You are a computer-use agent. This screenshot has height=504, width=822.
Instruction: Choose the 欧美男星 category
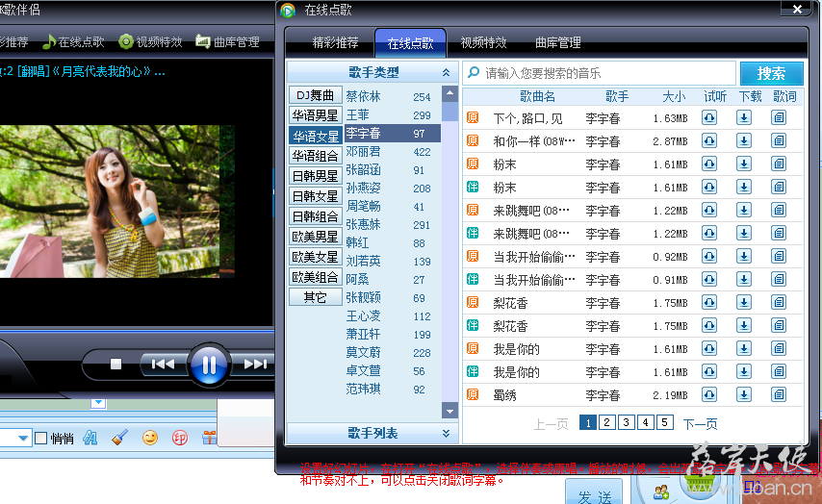(315, 237)
